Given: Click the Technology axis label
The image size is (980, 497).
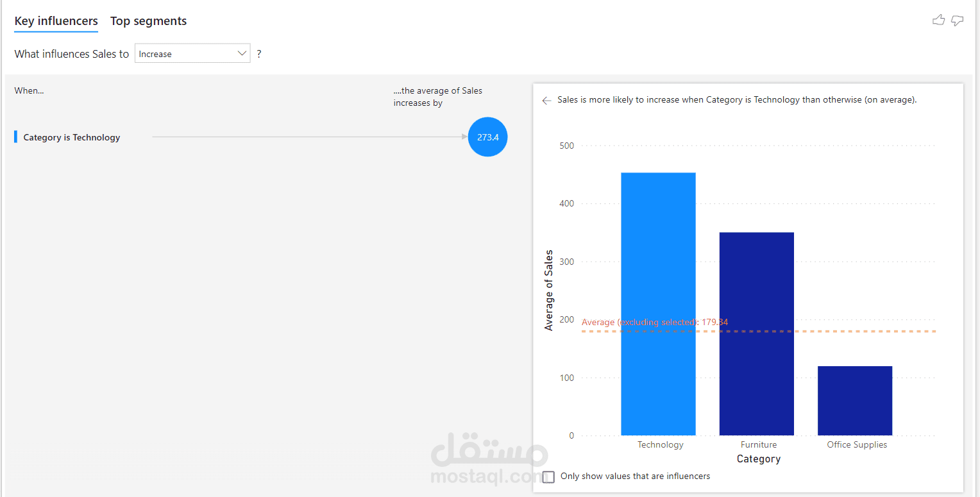Looking at the screenshot, I should click(x=661, y=444).
